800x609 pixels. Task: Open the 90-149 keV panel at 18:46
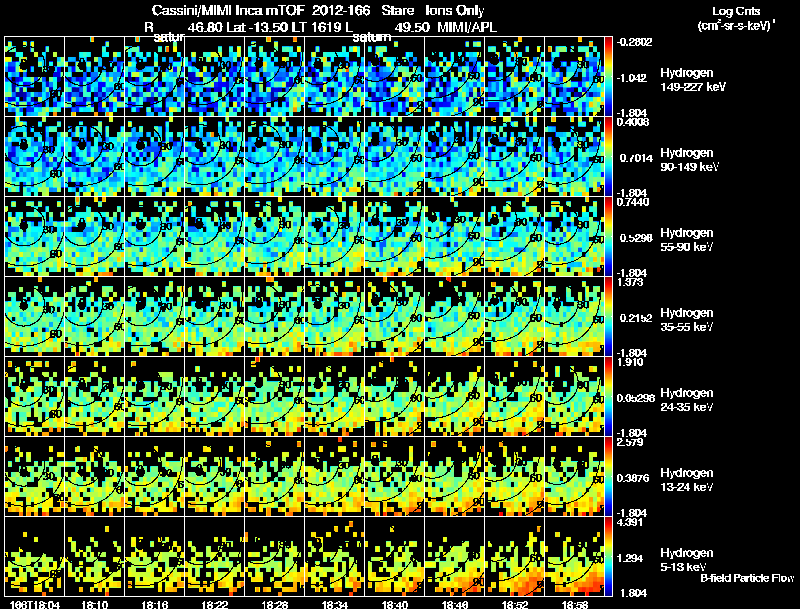point(455,157)
